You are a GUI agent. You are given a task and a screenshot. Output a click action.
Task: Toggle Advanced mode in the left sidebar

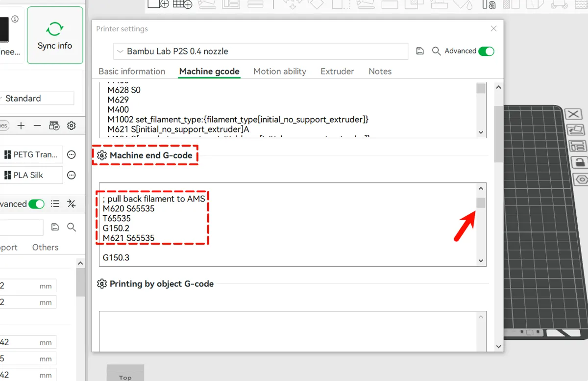click(36, 204)
